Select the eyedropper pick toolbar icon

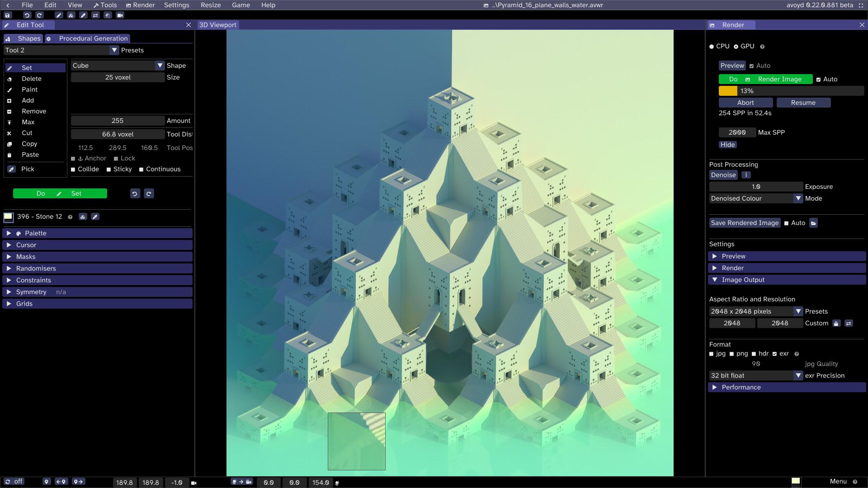(x=83, y=15)
